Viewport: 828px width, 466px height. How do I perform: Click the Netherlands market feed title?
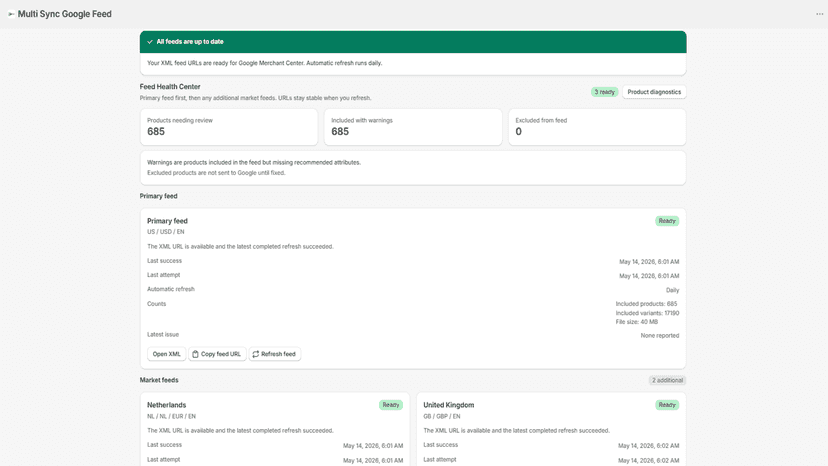pos(166,405)
